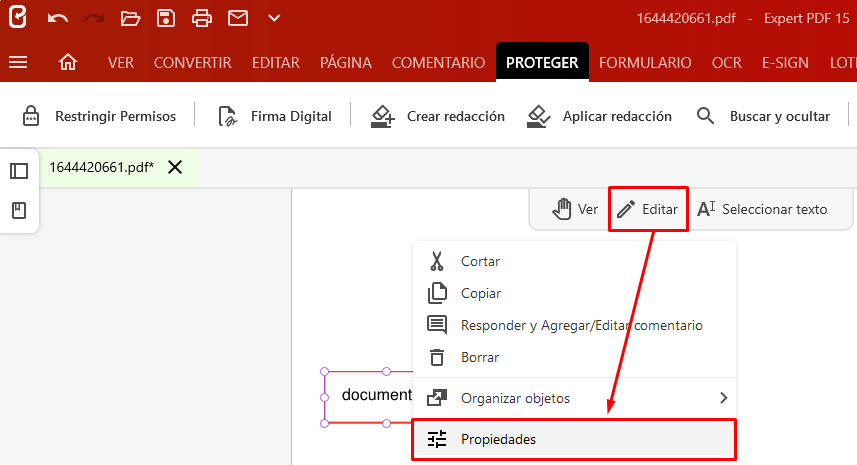The width and height of the screenshot is (857, 465).
Task: Open Buscar y ocultar search
Action: point(763,116)
